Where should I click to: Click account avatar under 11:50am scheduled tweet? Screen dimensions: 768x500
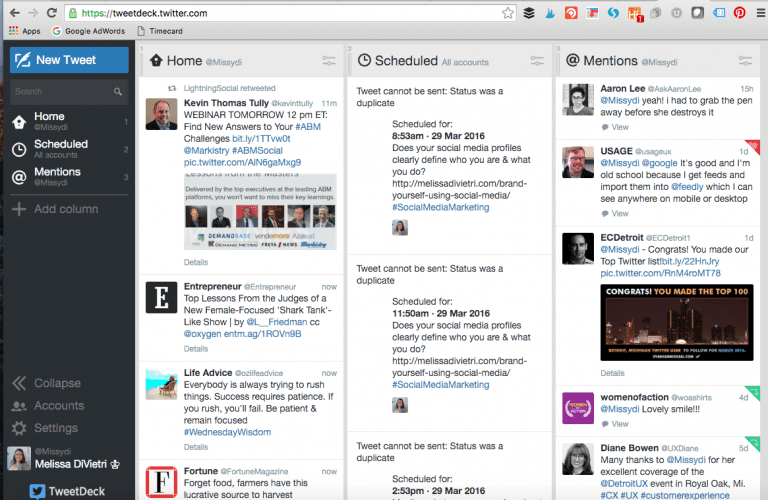pyautogui.click(x=400, y=405)
